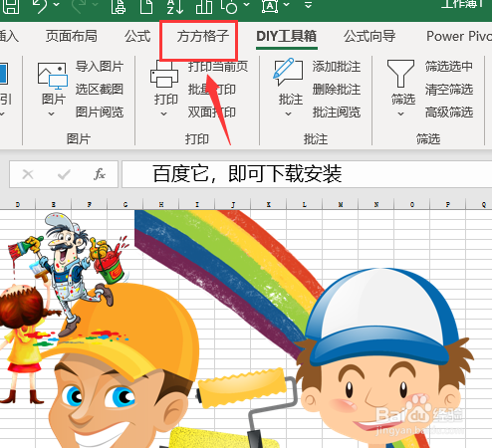Open the 方方格子 ribbon tab
The height and width of the screenshot is (448, 492).
(x=203, y=36)
